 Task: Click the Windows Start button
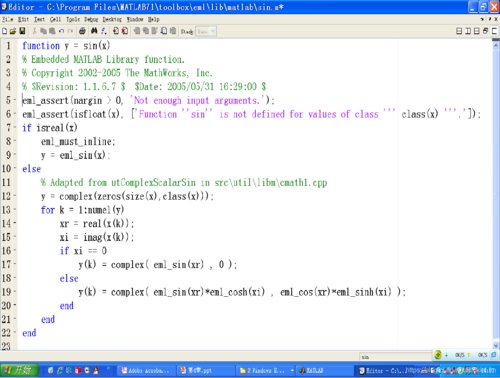coord(19,370)
